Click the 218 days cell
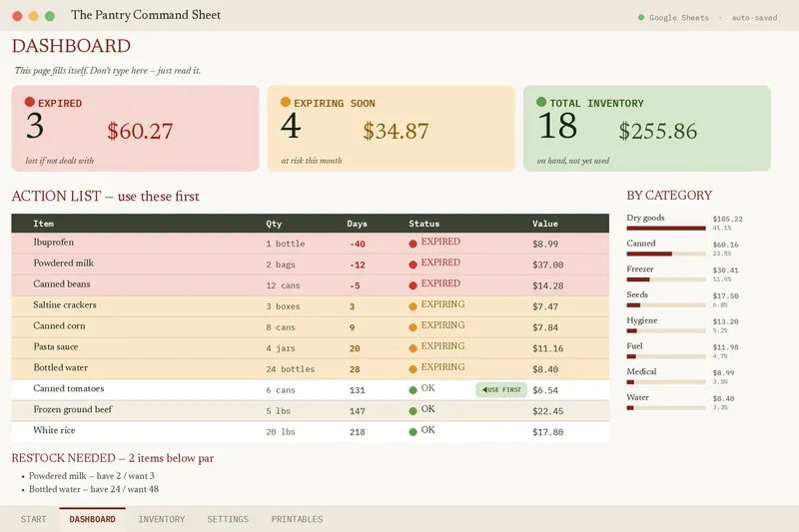The image size is (799, 532). [x=357, y=432]
